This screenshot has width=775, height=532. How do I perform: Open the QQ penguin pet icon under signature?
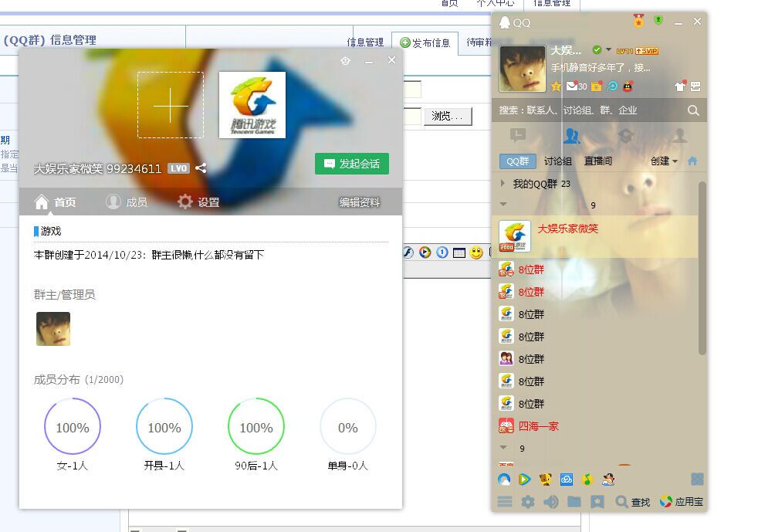click(628, 86)
